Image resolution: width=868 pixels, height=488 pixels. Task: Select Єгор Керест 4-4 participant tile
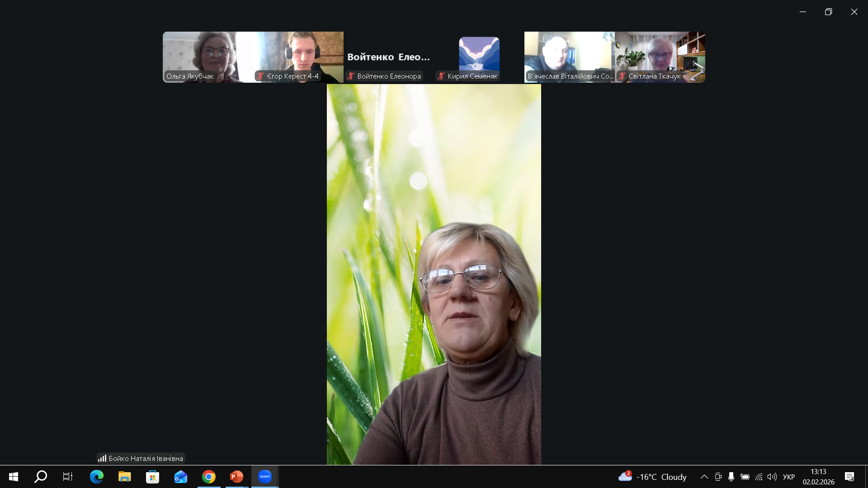click(x=298, y=54)
